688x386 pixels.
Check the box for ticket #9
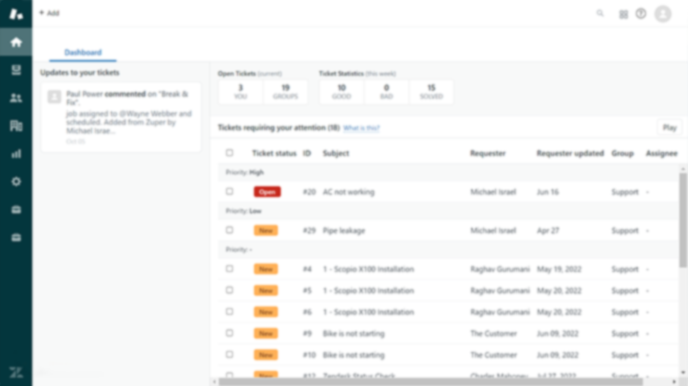(x=229, y=333)
